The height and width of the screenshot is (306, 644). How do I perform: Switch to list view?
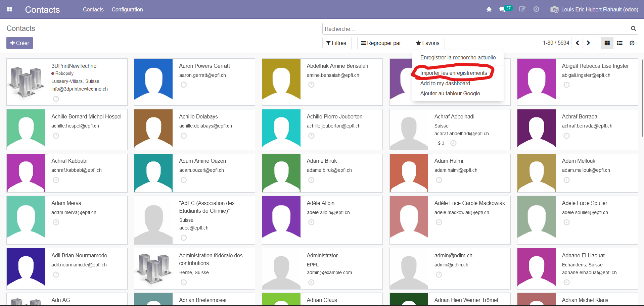coord(620,43)
